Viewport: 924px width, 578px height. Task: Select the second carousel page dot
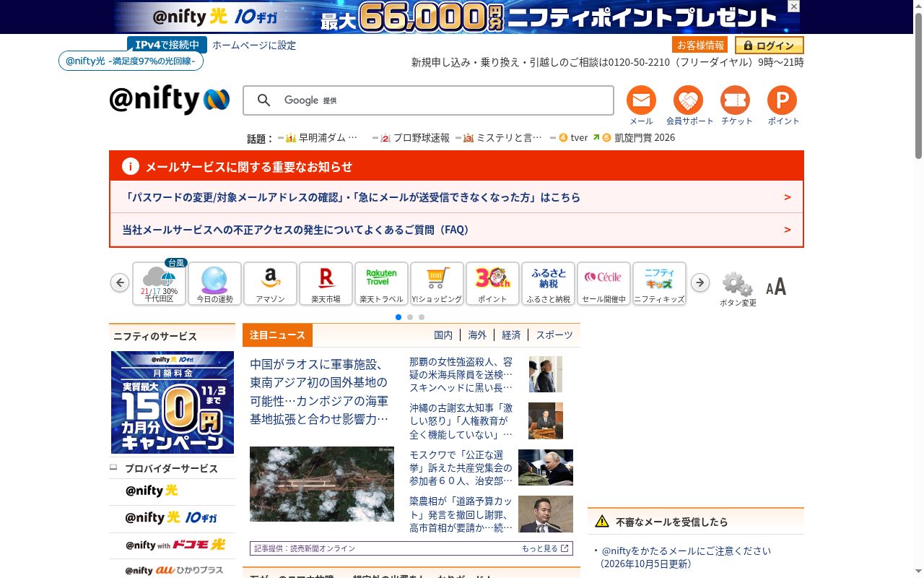pyautogui.click(x=410, y=317)
